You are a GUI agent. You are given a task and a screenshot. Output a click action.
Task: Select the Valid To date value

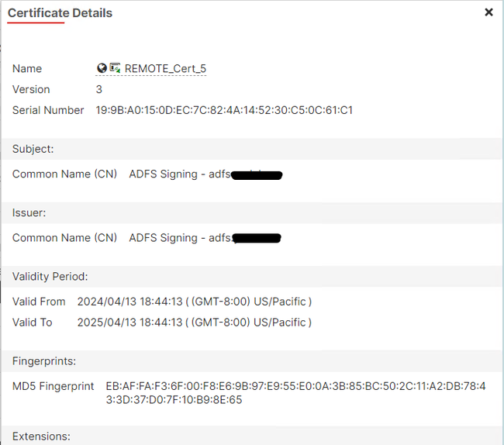195,322
